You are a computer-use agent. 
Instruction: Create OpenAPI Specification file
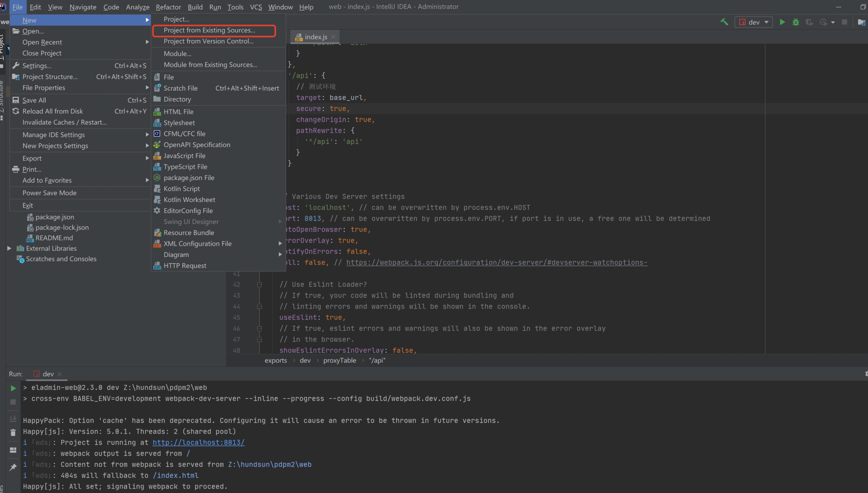218,144
